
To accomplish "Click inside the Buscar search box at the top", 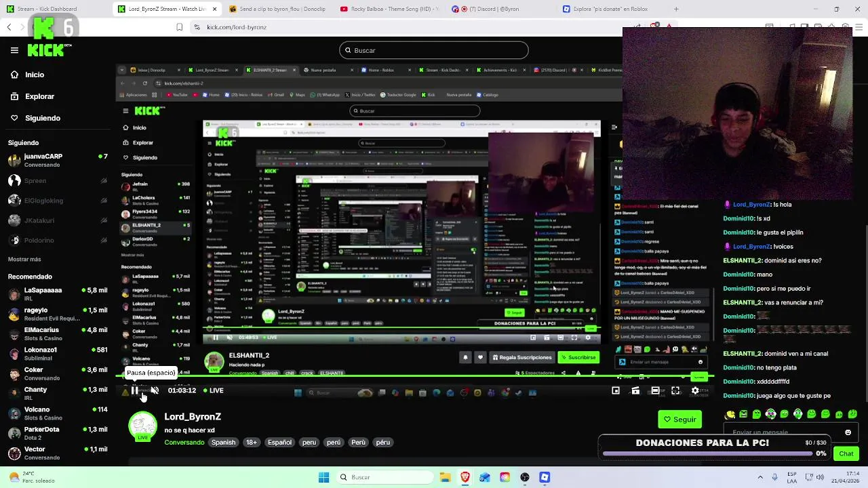I will click(x=434, y=50).
